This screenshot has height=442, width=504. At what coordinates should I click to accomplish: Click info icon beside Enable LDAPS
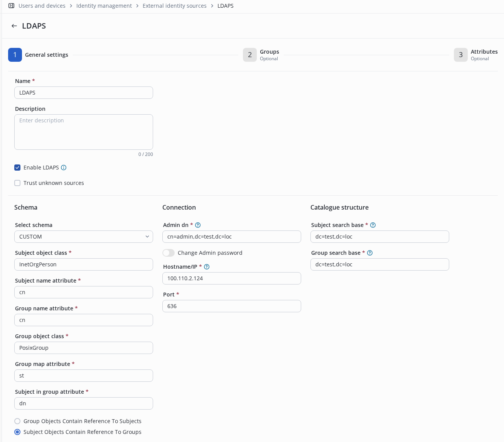(x=64, y=168)
